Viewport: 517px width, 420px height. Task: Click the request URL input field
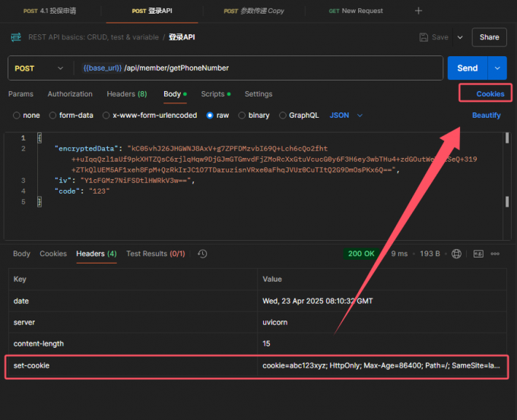258,68
